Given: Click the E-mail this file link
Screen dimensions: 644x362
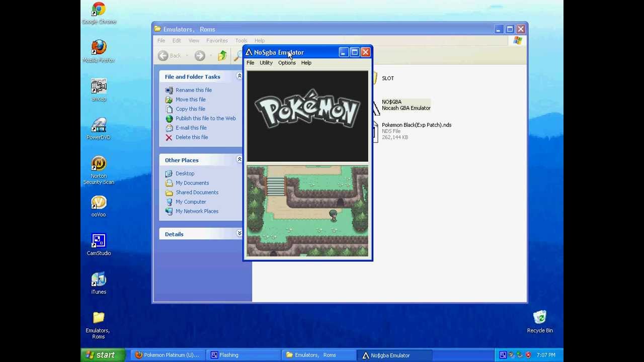Looking at the screenshot, I should tap(191, 128).
